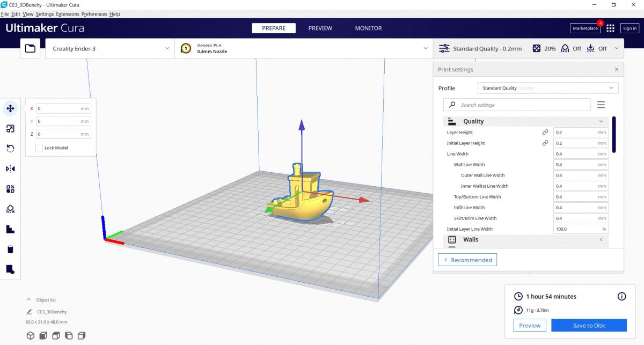
Task: Click the Preview button
Action: (530, 325)
